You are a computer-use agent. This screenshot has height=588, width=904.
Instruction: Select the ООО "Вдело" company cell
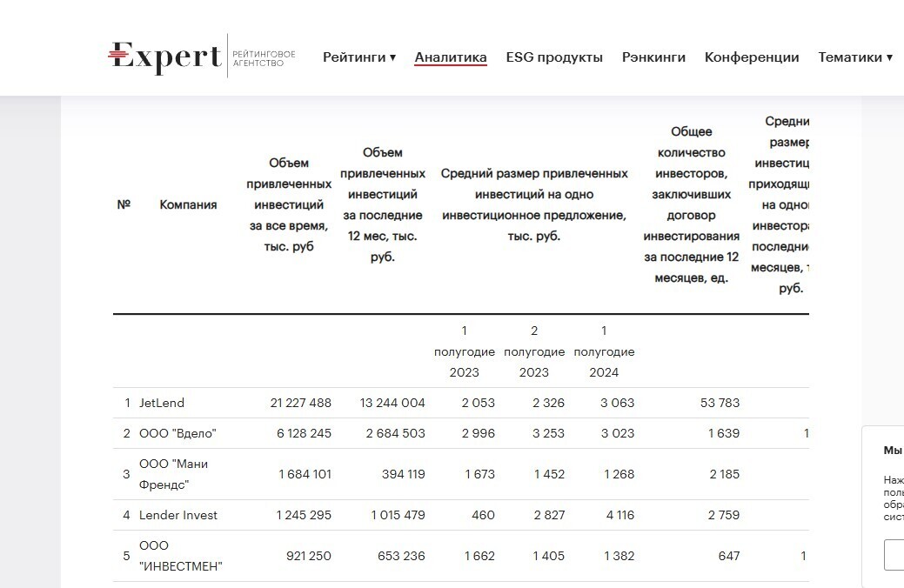pyautogui.click(x=177, y=433)
